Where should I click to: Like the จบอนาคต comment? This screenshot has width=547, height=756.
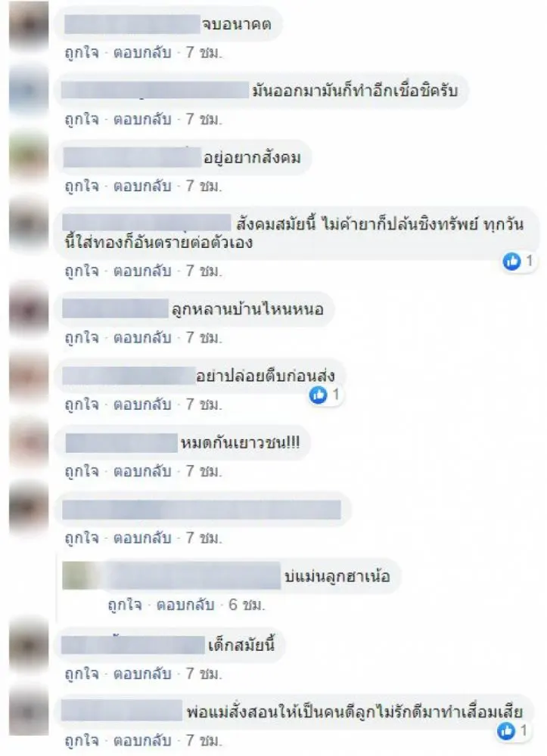point(82,52)
